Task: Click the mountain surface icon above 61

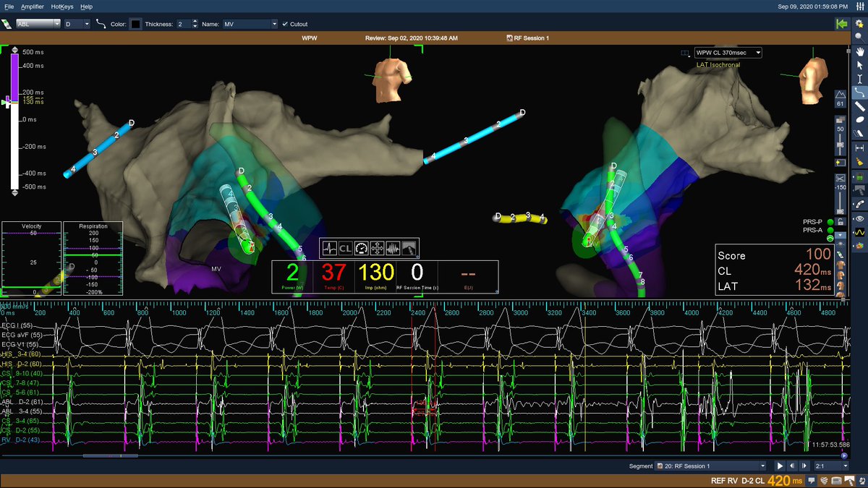Action: tap(840, 95)
